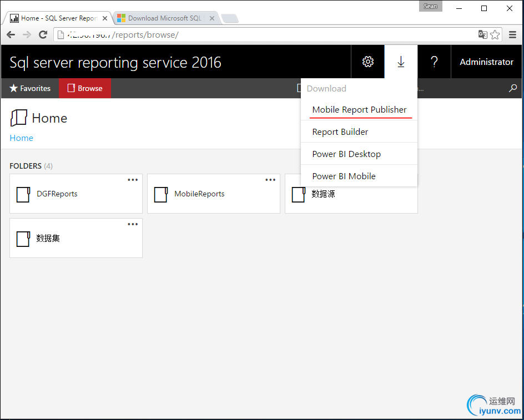Click the search magnifier icon
Screen dimensions: 524x420
pos(512,88)
